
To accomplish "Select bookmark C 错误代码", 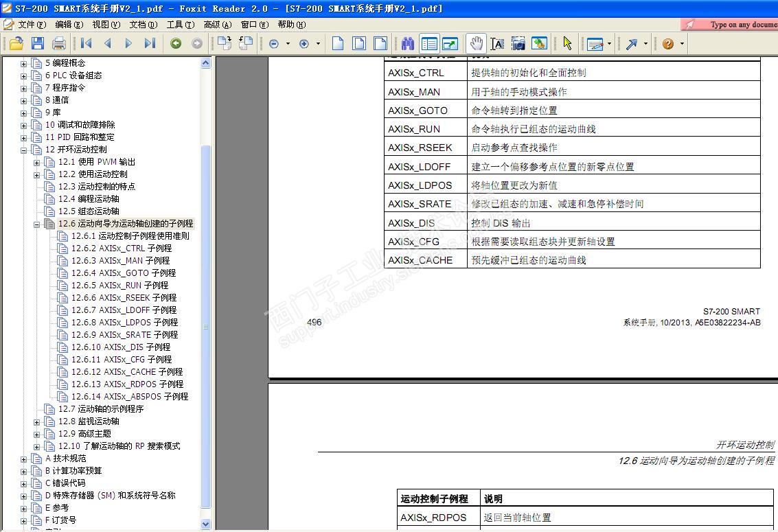I will [x=65, y=483].
